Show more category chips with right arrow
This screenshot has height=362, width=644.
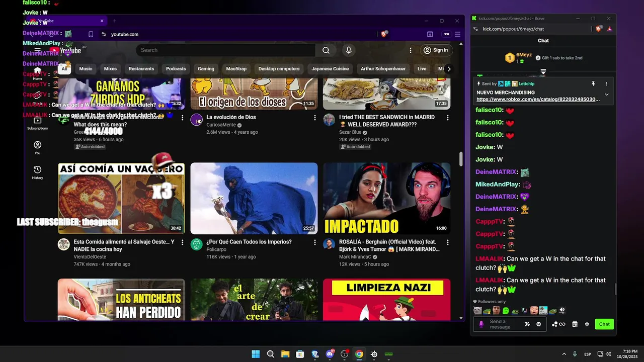click(449, 69)
